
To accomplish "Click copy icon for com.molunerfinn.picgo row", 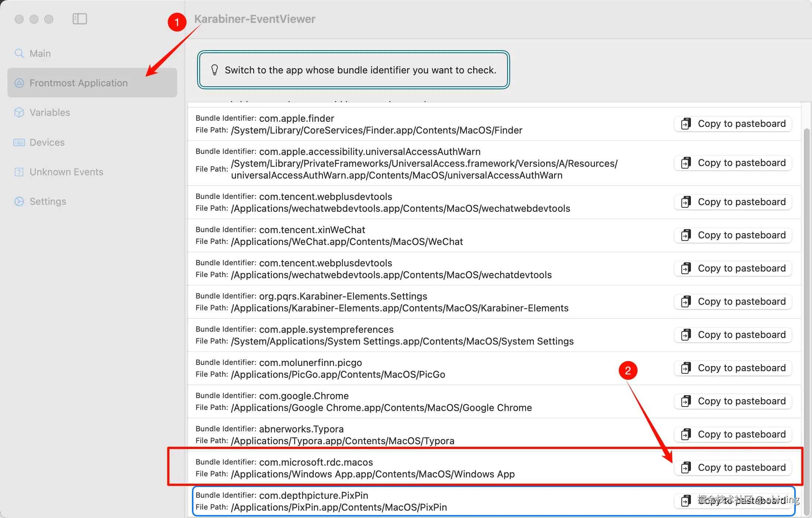I will [686, 368].
